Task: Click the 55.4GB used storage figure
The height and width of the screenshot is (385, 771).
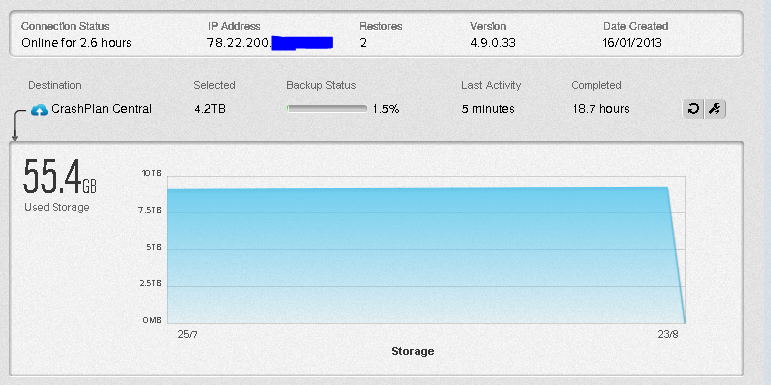Action: [x=60, y=176]
